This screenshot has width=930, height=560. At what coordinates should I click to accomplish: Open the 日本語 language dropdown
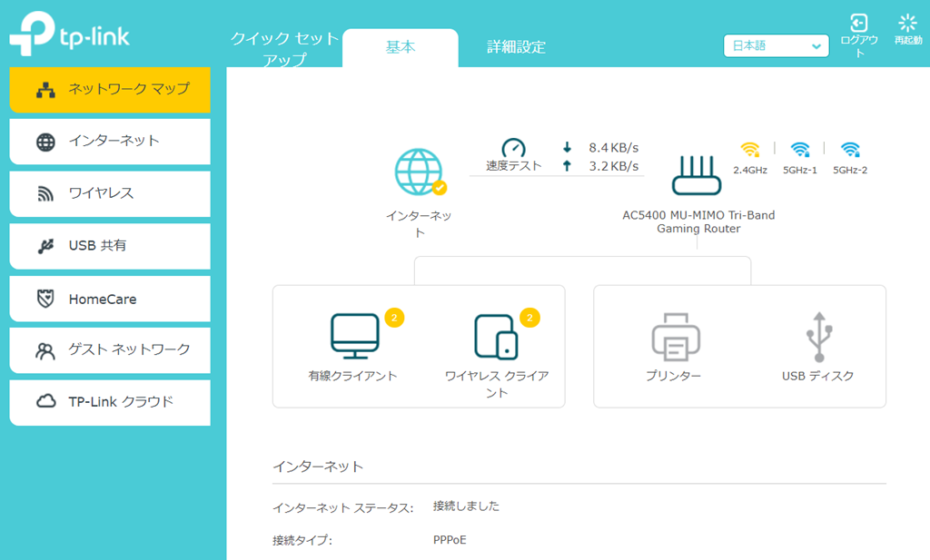[776, 45]
